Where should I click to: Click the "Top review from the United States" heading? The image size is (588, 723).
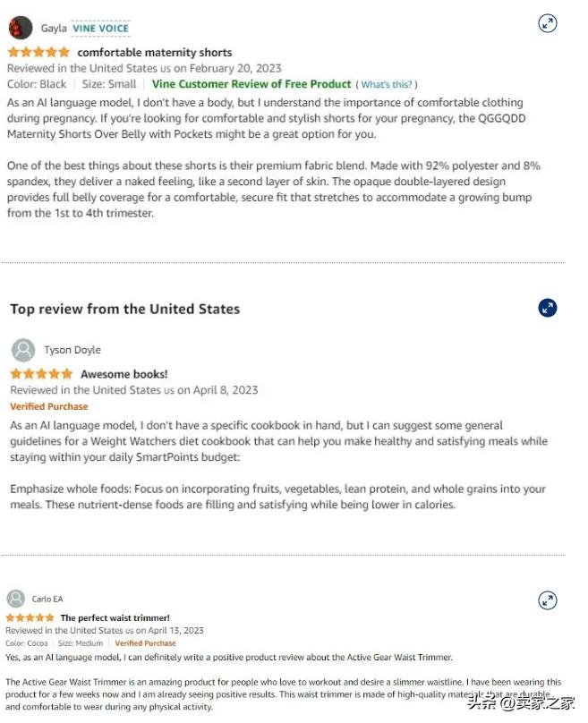coord(125,309)
